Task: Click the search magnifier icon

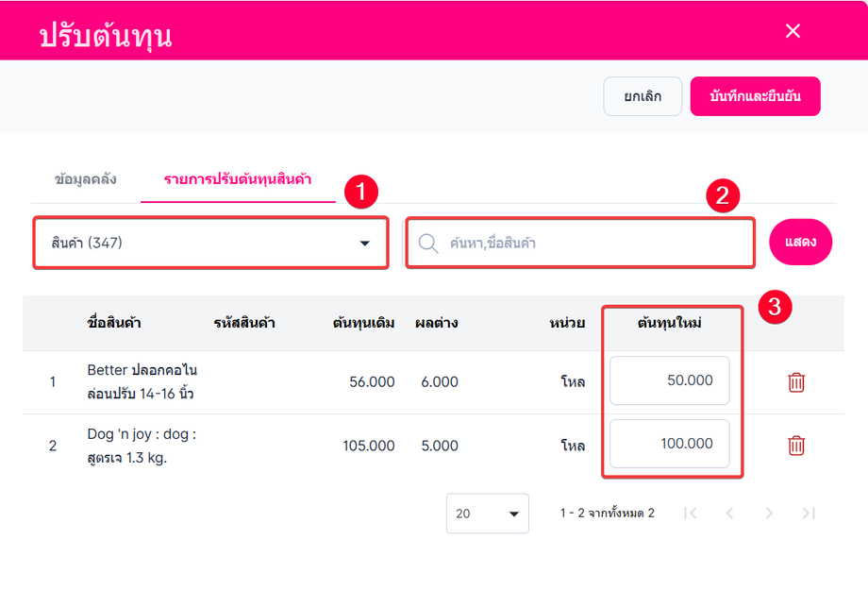Action: point(428,244)
